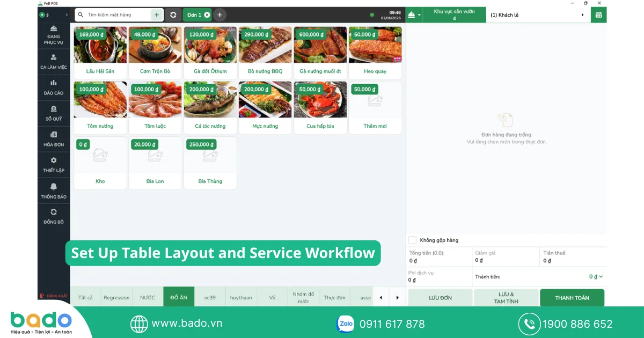Select the oc39 category tab
The image size is (644, 338).
point(210,298)
